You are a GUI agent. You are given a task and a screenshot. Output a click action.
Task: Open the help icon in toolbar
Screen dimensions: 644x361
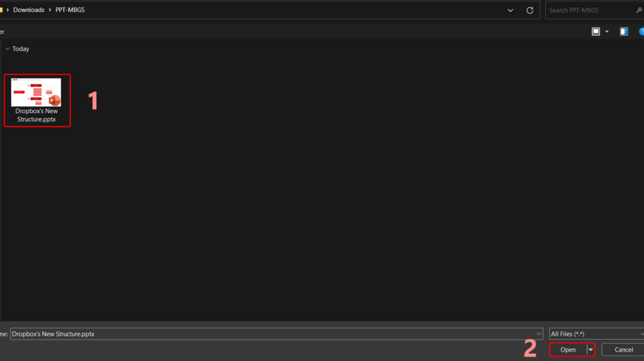[641, 31]
